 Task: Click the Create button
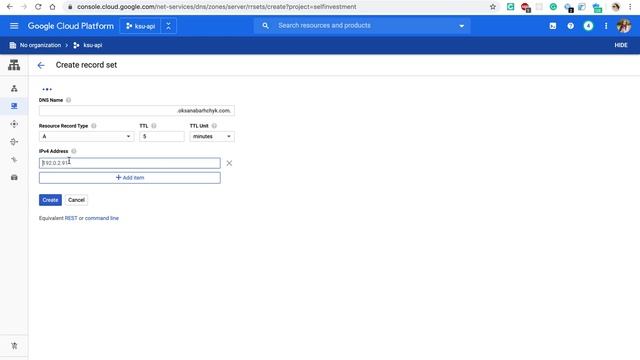pyautogui.click(x=50, y=200)
